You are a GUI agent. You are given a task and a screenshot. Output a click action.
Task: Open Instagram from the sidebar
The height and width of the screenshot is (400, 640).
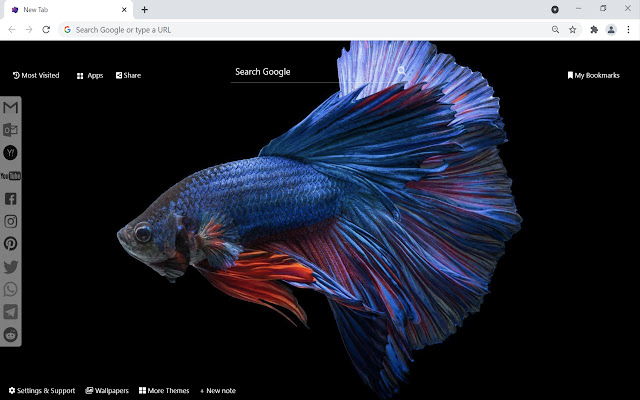11,221
